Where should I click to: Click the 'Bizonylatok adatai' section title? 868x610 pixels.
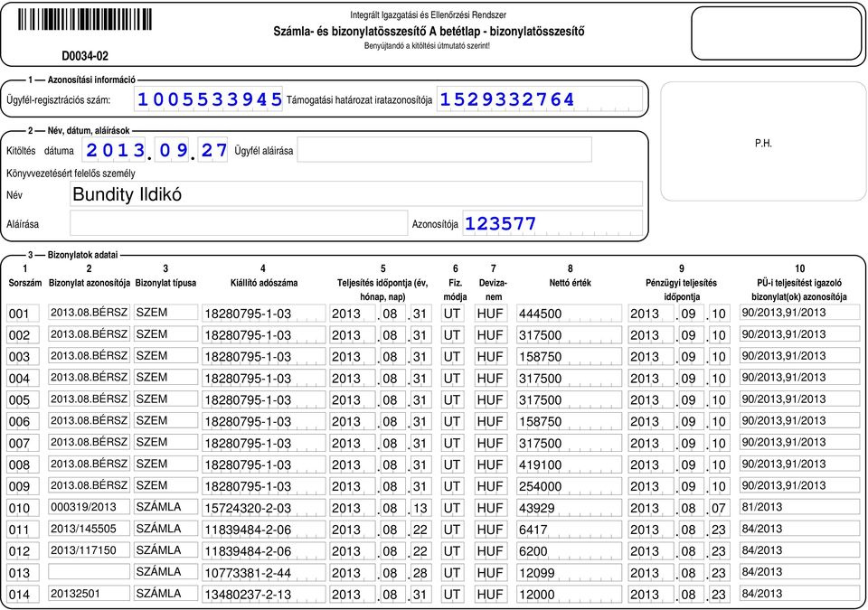tap(82, 255)
